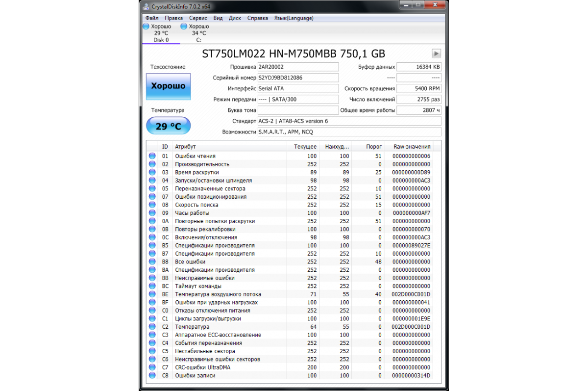Viewport: 588px width, 391px height.
Task: Click status icon for Все ошибки row
Action: (152, 261)
